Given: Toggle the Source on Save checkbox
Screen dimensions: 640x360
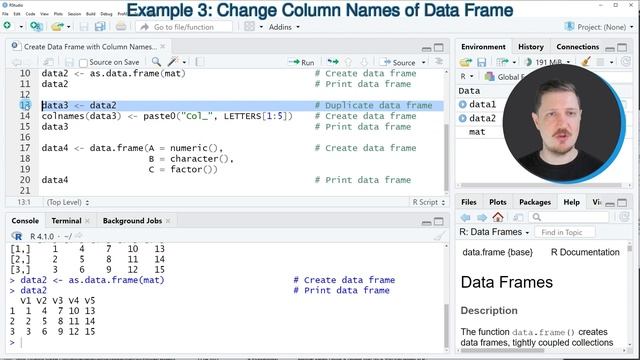Looking at the screenshot, I should click(83, 62).
